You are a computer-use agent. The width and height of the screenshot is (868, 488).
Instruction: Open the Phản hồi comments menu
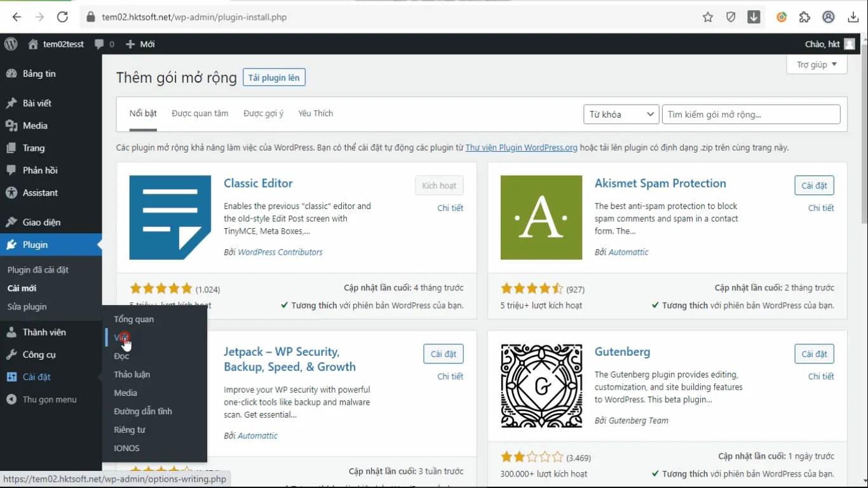click(51, 170)
